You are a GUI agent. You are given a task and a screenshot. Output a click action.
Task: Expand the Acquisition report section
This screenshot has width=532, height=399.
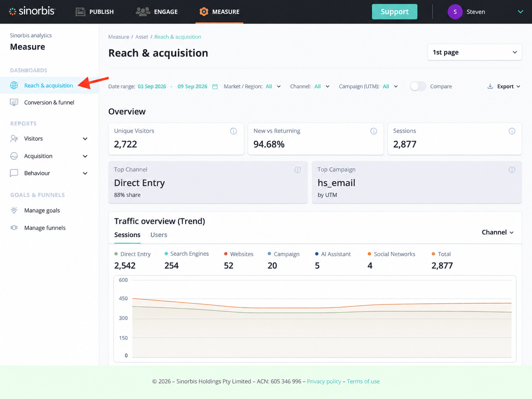click(85, 156)
